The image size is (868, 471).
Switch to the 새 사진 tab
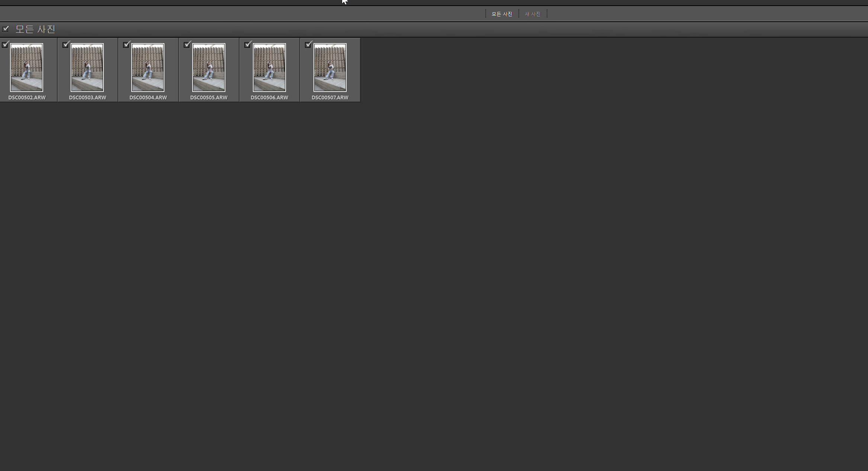[x=533, y=14]
